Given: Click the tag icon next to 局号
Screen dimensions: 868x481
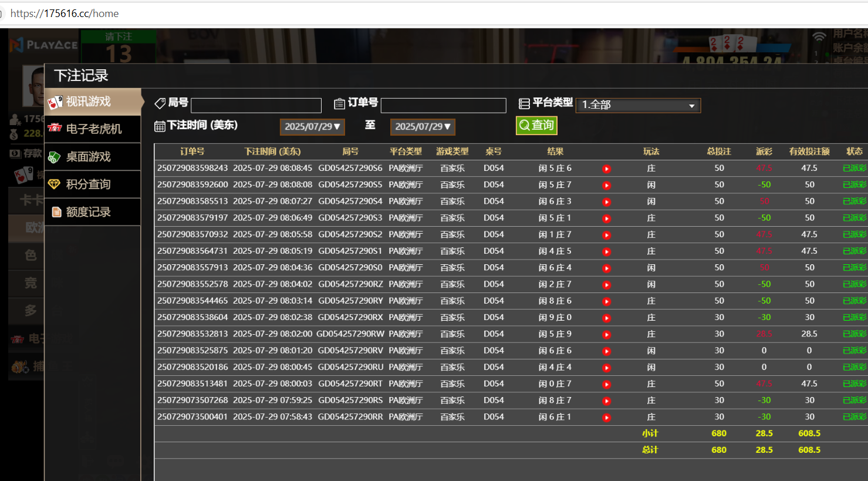Looking at the screenshot, I should (160, 104).
